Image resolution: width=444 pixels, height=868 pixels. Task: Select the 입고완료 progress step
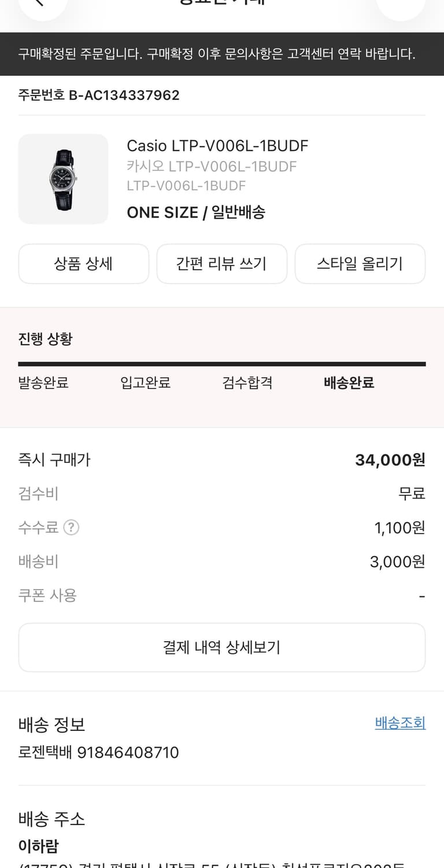(145, 382)
